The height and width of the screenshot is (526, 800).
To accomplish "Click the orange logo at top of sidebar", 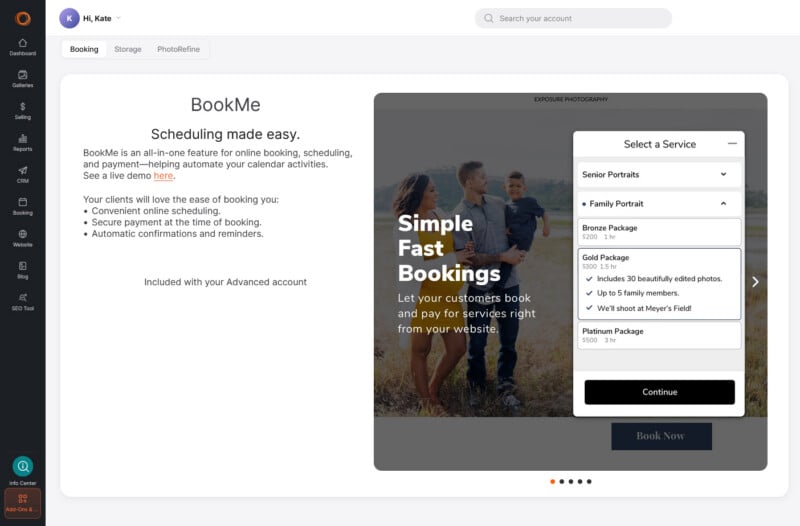I will coord(23,18).
